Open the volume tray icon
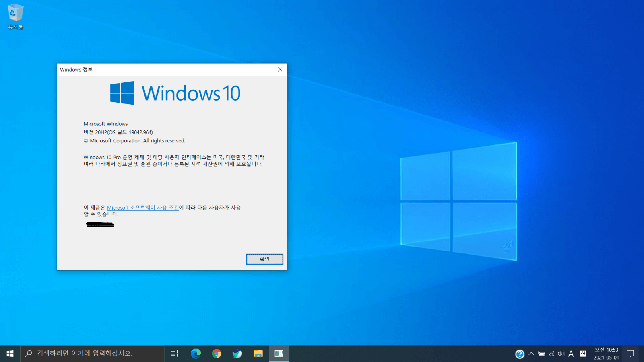The height and width of the screenshot is (362, 644). 561,354
